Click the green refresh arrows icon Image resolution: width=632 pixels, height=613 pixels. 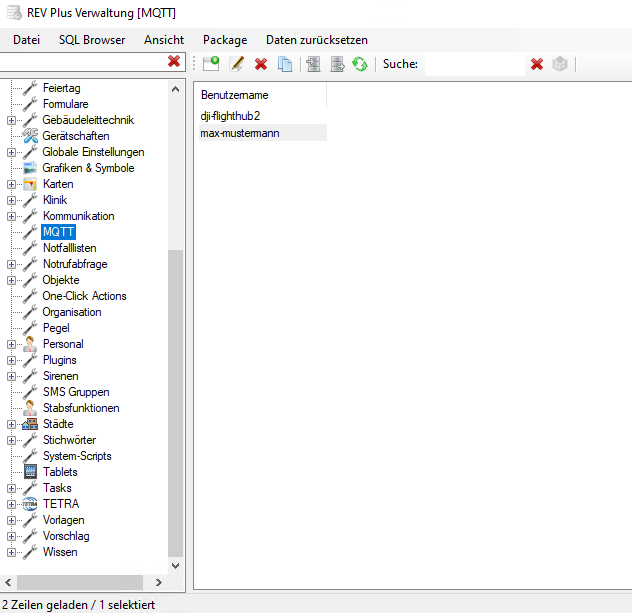click(x=360, y=64)
